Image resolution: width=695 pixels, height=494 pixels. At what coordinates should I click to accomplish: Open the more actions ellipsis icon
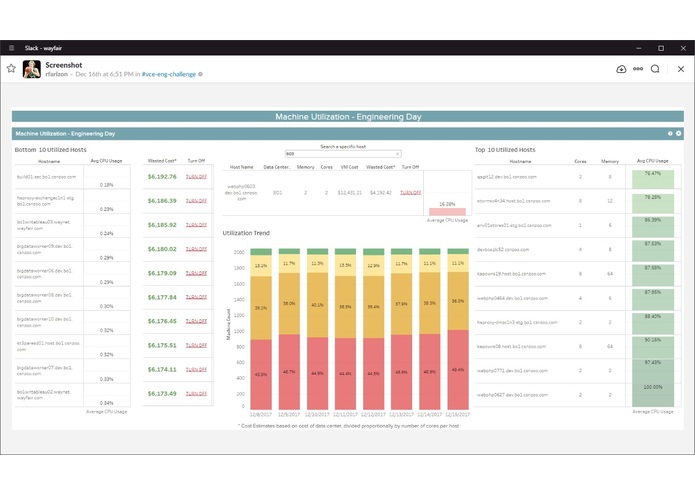638,69
